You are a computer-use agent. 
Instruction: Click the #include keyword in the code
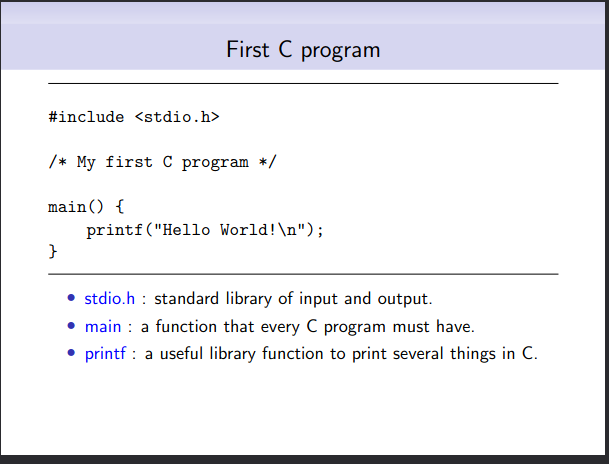(86, 117)
